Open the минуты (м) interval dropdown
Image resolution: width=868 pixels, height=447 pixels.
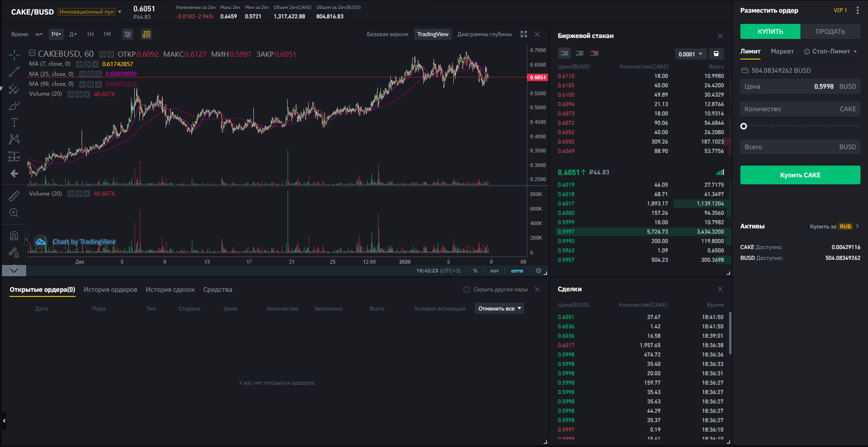pos(39,34)
